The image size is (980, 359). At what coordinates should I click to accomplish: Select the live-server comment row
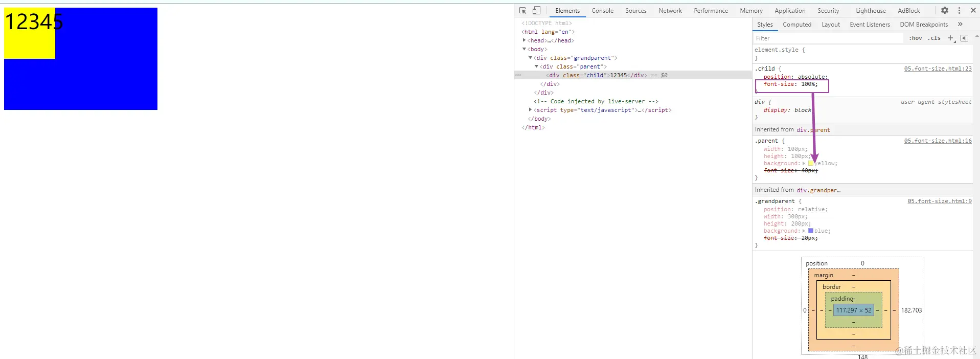pyautogui.click(x=596, y=101)
